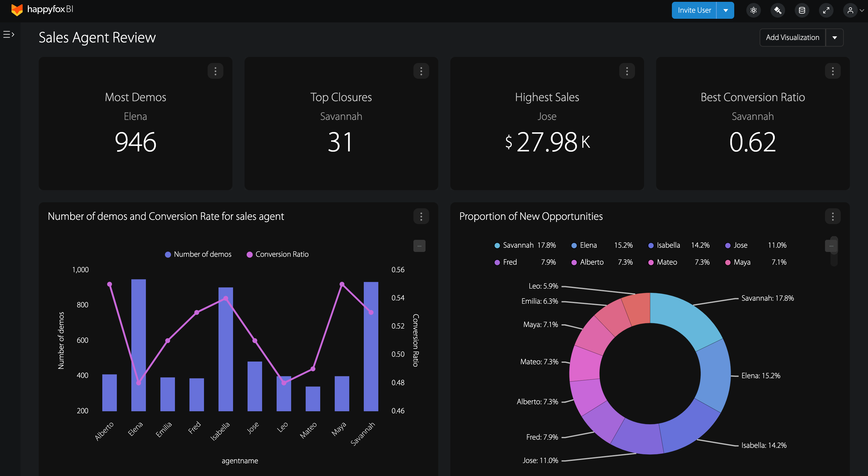Enter fullscreen using the expand icon
The image size is (868, 476).
coord(826,10)
